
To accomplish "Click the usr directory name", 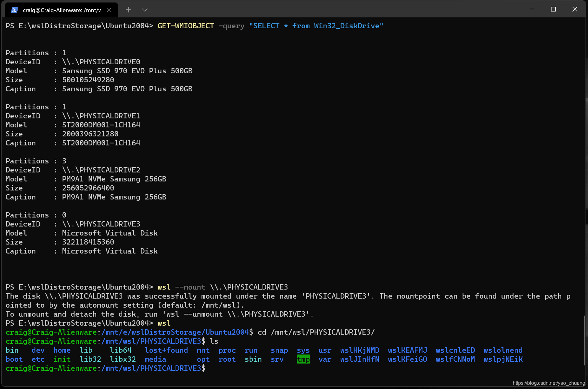I will (325, 350).
